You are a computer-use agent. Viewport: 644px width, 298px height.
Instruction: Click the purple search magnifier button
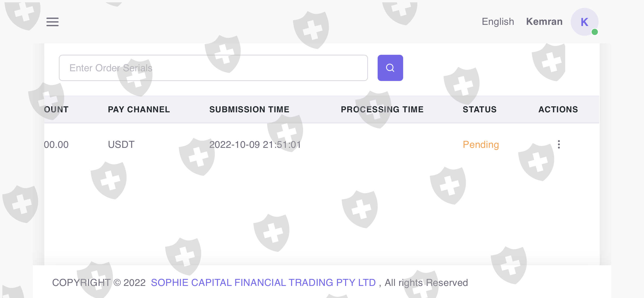(x=390, y=68)
